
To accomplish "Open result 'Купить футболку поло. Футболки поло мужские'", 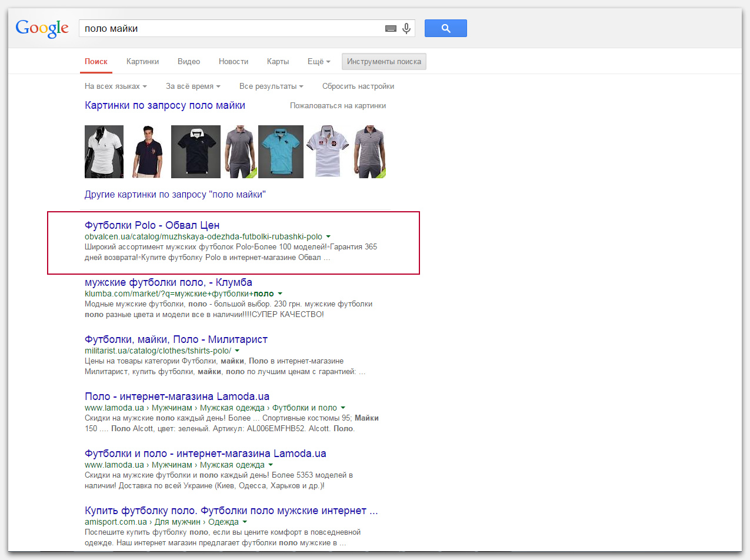I will click(x=231, y=511).
